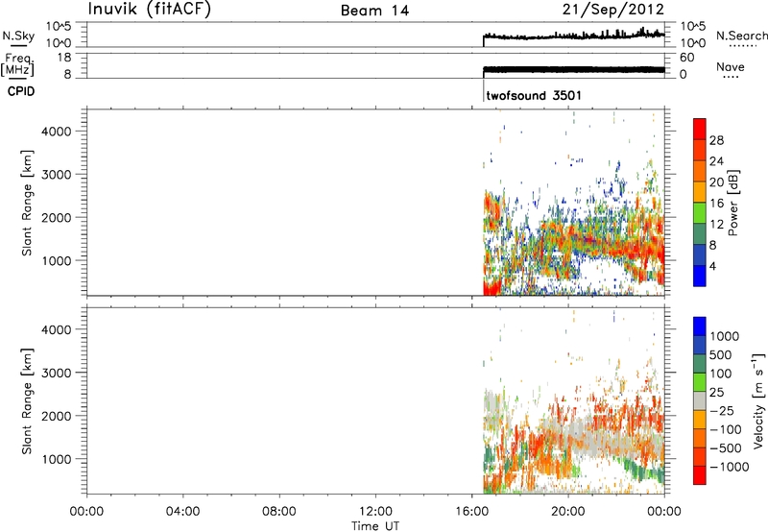Click the blue bottom of power colorbar
This screenshot has width=768, height=532.
pyautogui.click(x=700, y=276)
